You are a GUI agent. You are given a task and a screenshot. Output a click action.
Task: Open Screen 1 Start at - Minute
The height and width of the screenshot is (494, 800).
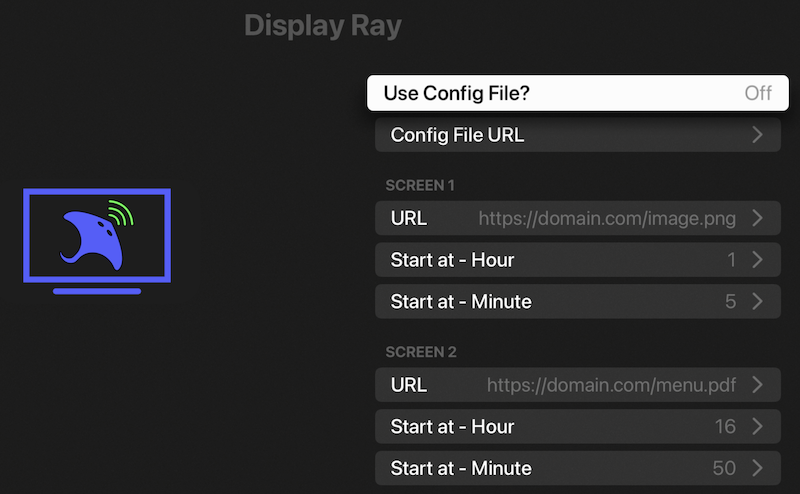[578, 301]
